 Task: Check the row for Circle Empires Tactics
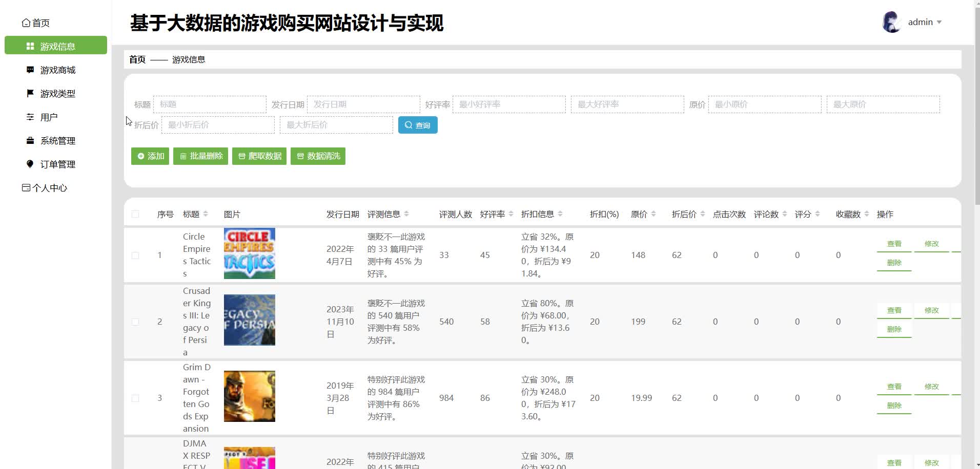pyautogui.click(x=135, y=255)
